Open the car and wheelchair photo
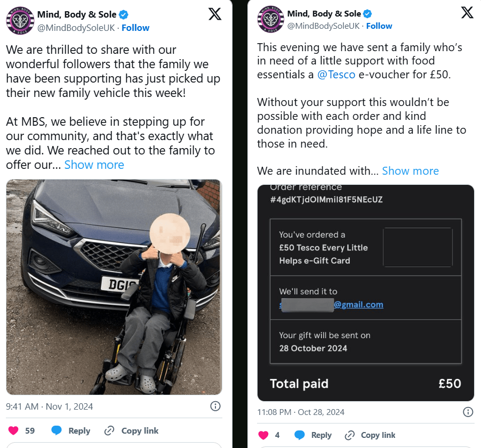 pos(114,287)
